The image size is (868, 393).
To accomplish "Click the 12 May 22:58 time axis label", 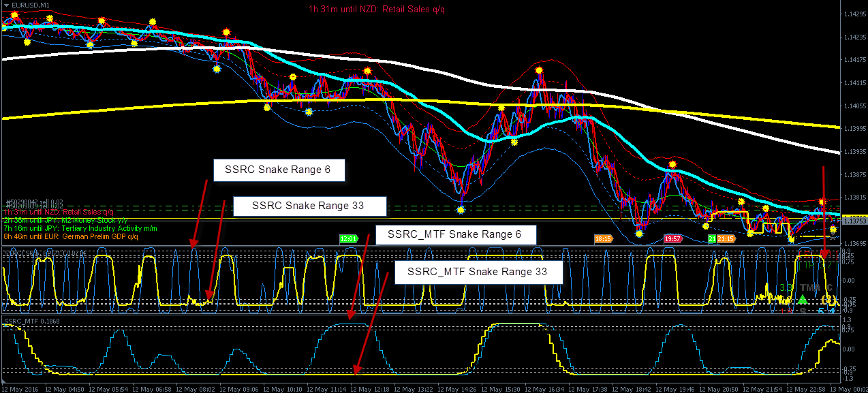I will (x=807, y=388).
